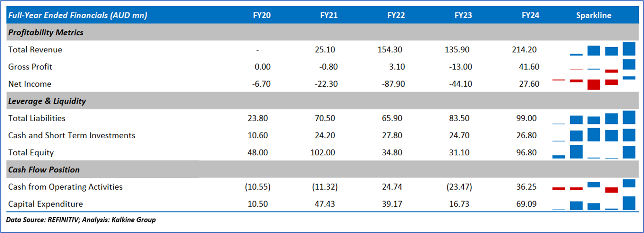Select the Cash from Operating Activities sparkline
Viewport: 644px width, 233px height.
594,187
